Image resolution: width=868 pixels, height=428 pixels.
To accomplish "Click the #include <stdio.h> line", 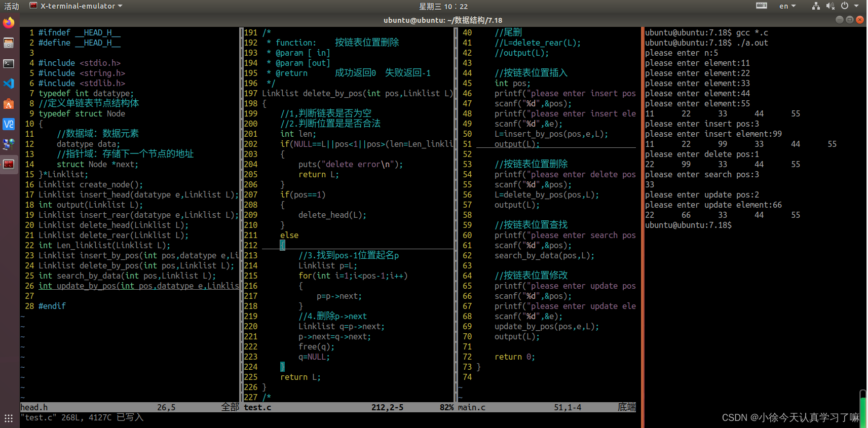I will click(80, 63).
